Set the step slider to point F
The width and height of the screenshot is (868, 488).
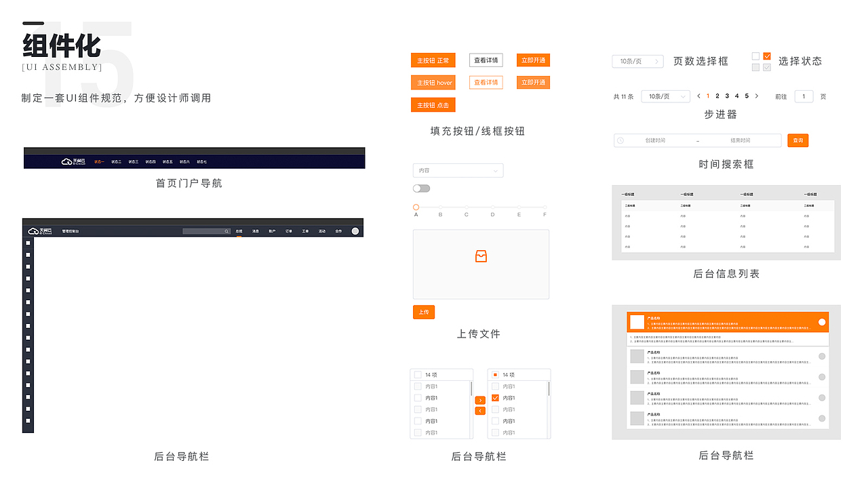(x=545, y=207)
